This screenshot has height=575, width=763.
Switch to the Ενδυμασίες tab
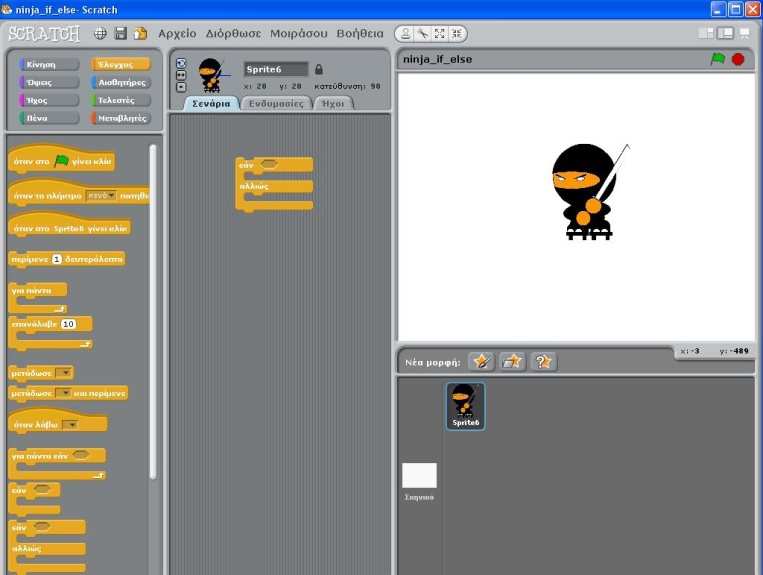[x=276, y=104]
